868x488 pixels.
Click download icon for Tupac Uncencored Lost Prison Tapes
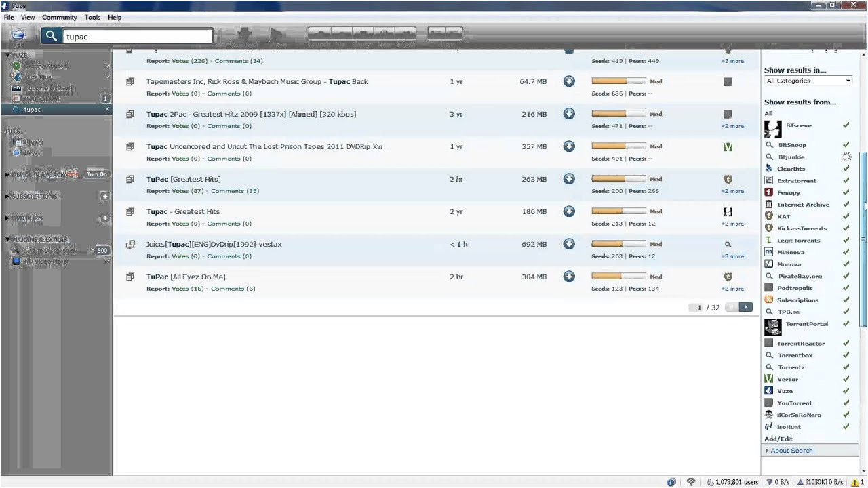[569, 146]
